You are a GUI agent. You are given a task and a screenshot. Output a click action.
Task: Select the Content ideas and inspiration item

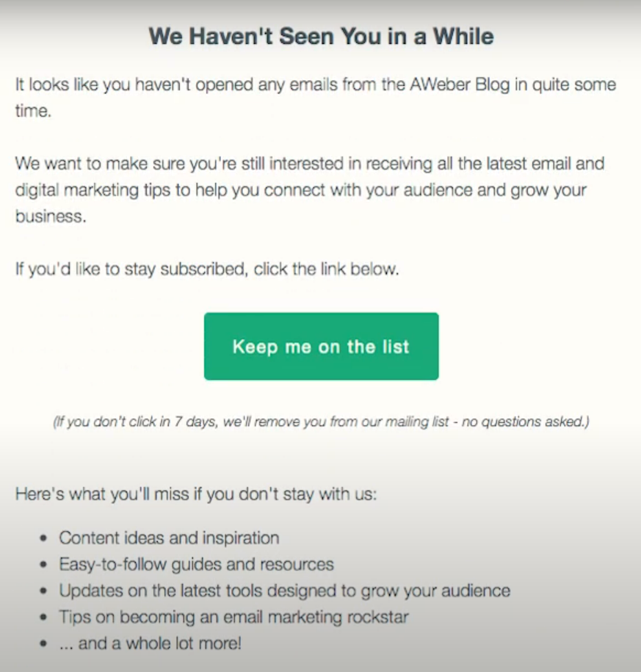170,538
